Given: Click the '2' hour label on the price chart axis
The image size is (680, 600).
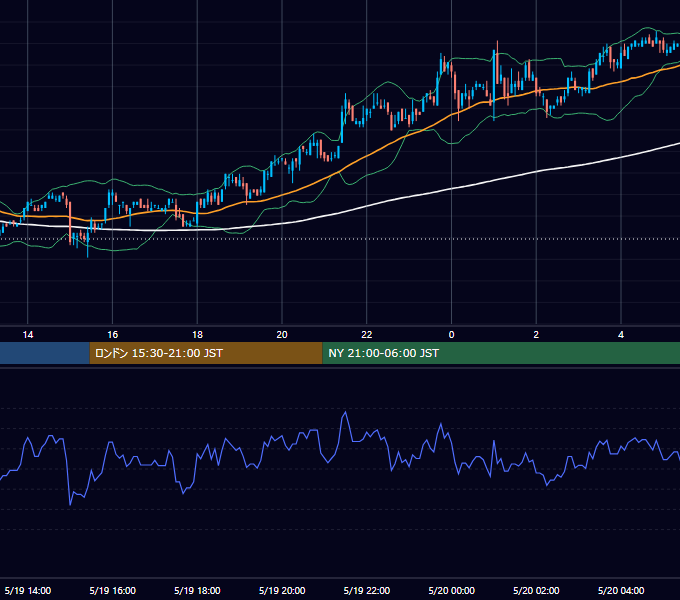Looking at the screenshot, I should [536, 335].
